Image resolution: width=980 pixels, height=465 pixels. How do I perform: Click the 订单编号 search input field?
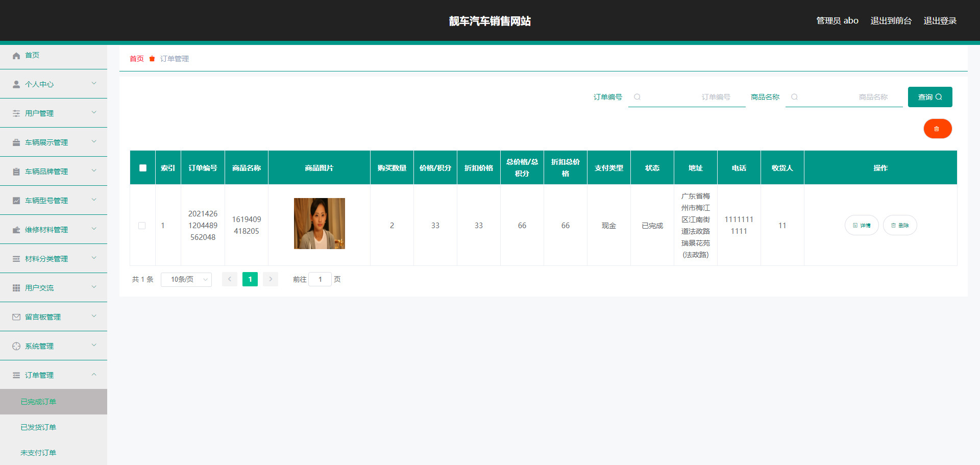point(687,97)
